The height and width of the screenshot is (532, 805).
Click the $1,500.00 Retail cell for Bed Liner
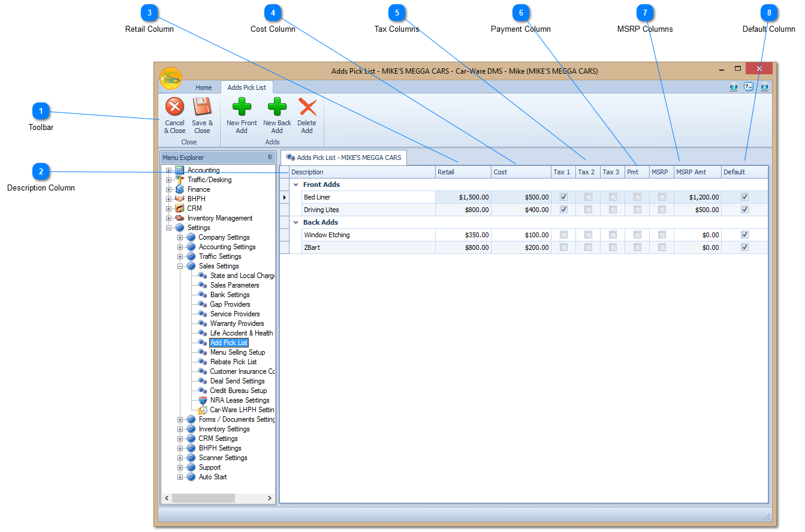tap(463, 197)
